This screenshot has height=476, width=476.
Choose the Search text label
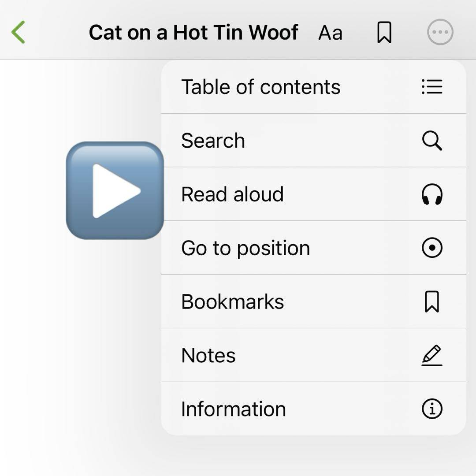(x=213, y=141)
